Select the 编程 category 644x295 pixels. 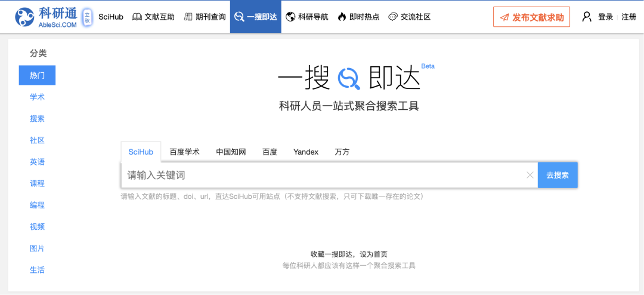[x=37, y=205]
